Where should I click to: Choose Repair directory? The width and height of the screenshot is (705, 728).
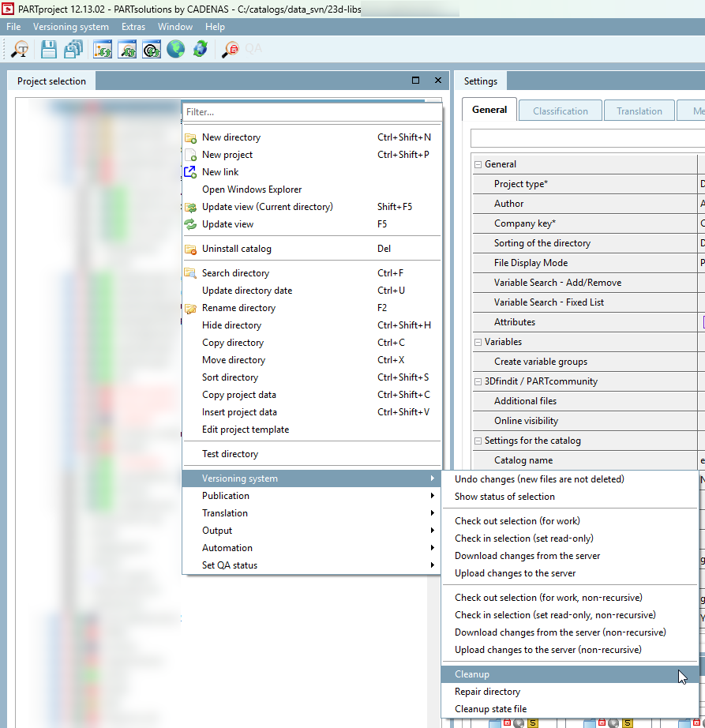tap(570, 692)
